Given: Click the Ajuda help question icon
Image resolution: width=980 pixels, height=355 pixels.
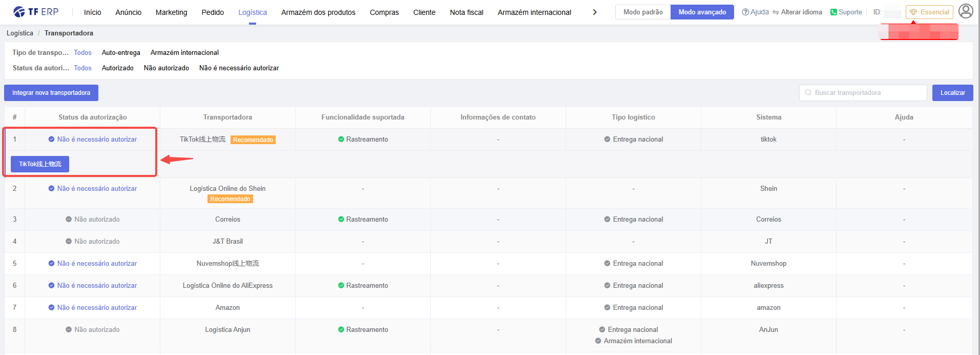Looking at the screenshot, I should click(745, 12).
